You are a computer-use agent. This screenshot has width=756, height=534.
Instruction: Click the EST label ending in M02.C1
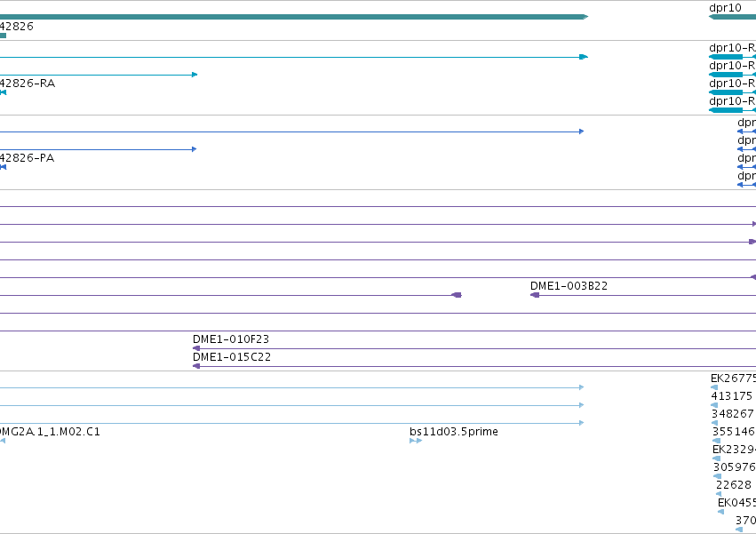point(50,432)
